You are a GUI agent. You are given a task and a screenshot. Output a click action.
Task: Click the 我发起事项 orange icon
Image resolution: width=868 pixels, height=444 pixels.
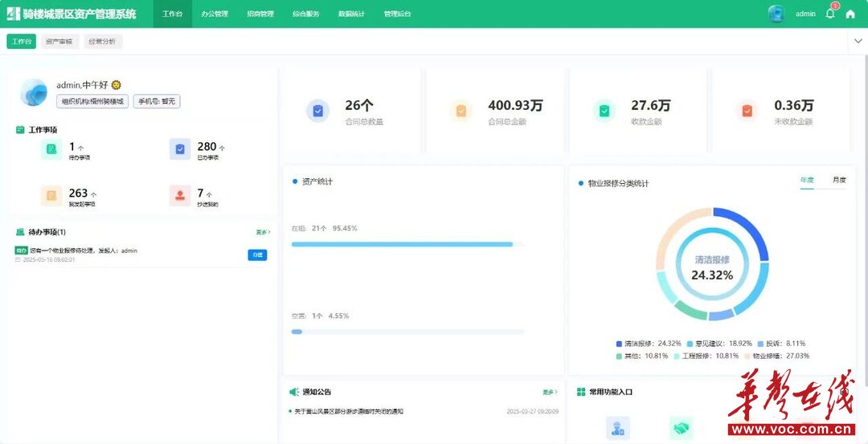(x=51, y=196)
